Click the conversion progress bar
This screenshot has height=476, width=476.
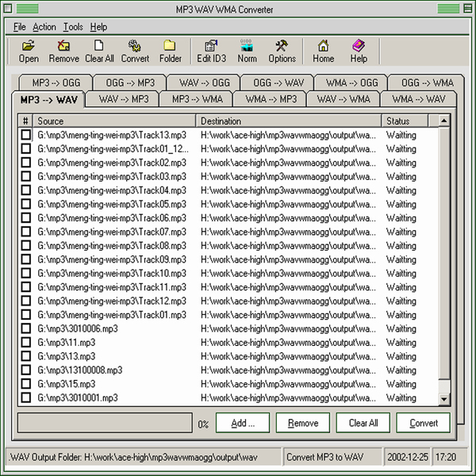click(x=105, y=422)
